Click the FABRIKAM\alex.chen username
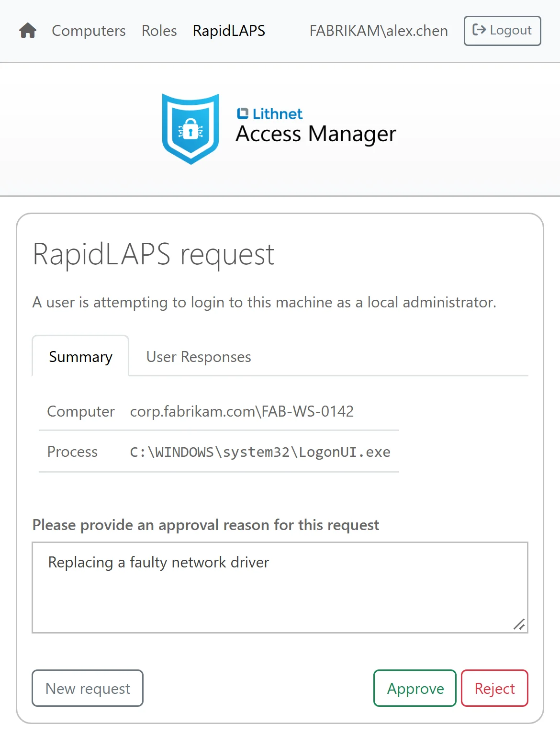560x747 pixels. pos(379,31)
